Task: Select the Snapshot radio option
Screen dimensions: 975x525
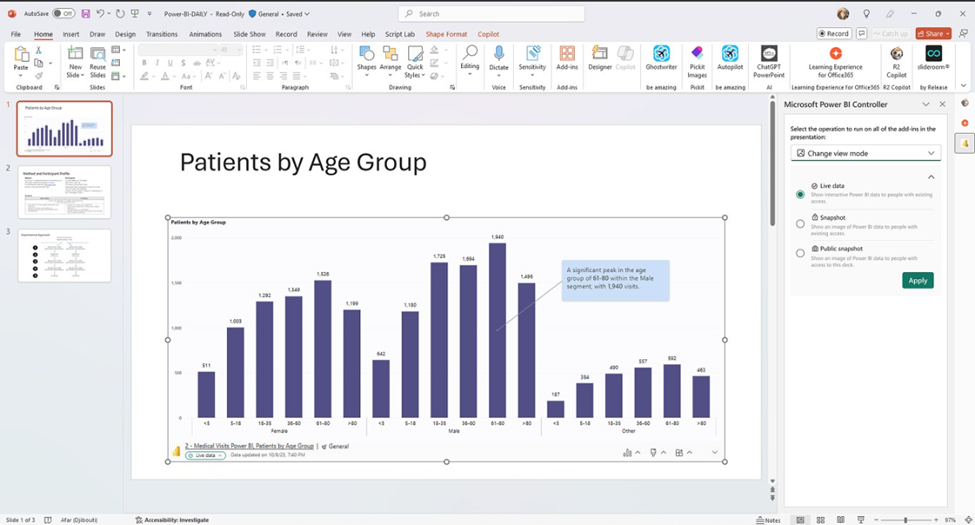Action: pos(800,224)
